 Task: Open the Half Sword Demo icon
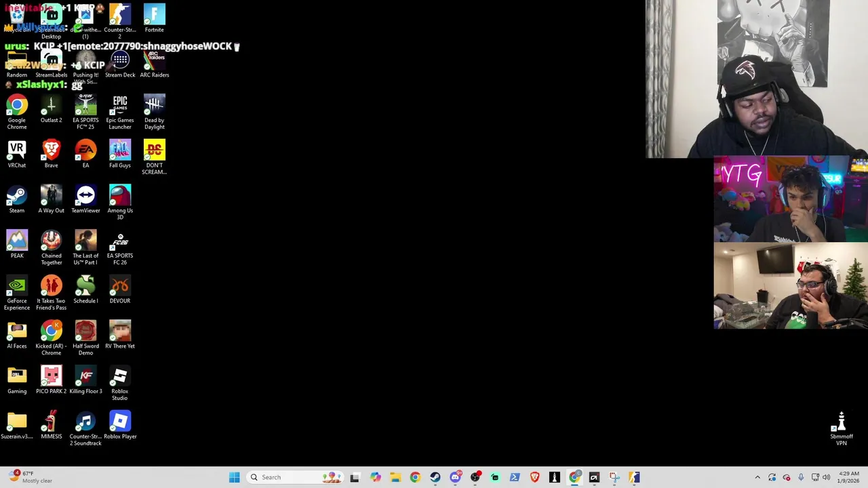pyautogui.click(x=85, y=338)
